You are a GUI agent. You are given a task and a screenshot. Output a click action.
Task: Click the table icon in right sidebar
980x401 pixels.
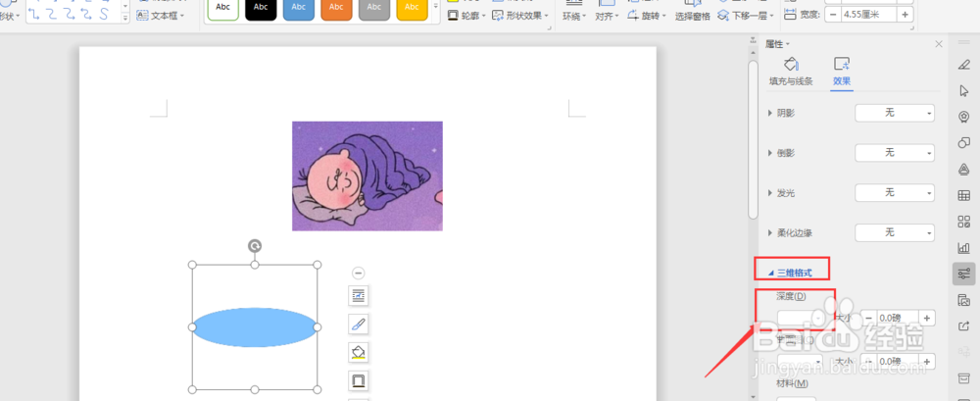coord(963,195)
